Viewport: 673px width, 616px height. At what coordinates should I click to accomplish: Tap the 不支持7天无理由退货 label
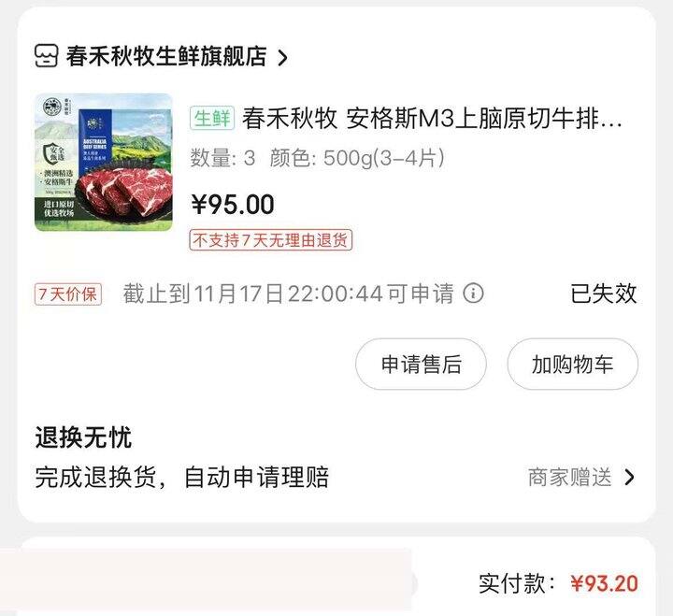point(270,240)
